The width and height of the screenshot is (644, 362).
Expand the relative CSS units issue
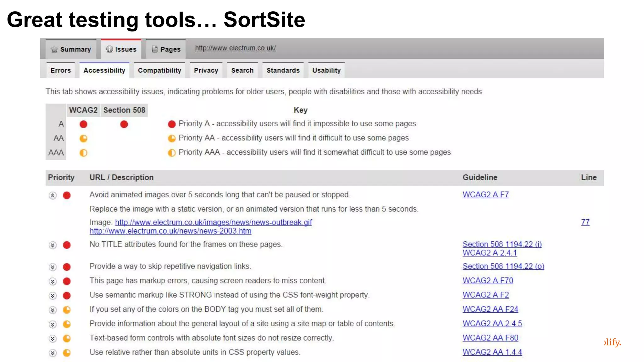click(x=53, y=353)
